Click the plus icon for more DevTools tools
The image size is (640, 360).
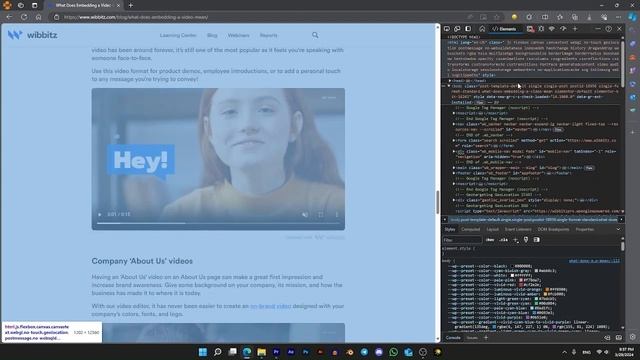tap(575, 29)
